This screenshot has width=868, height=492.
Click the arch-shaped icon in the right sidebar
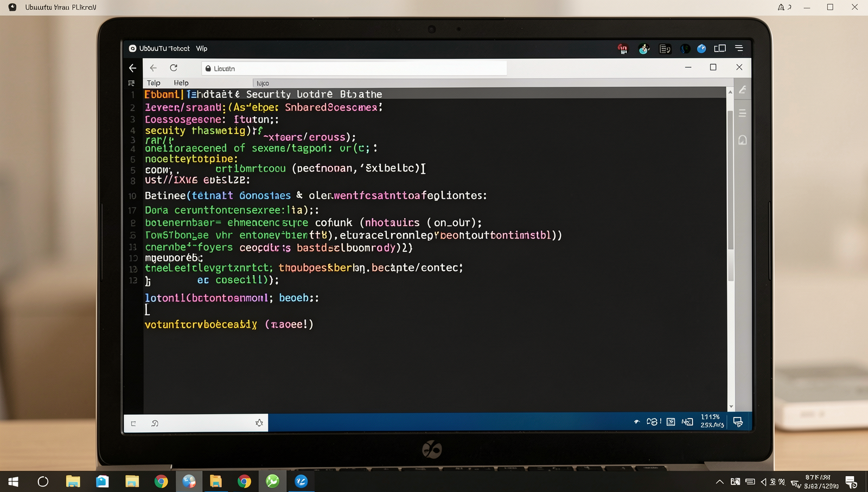tap(742, 140)
